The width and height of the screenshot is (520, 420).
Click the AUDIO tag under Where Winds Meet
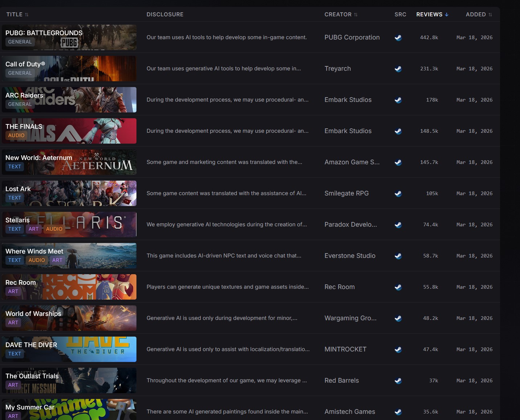pyautogui.click(x=37, y=260)
